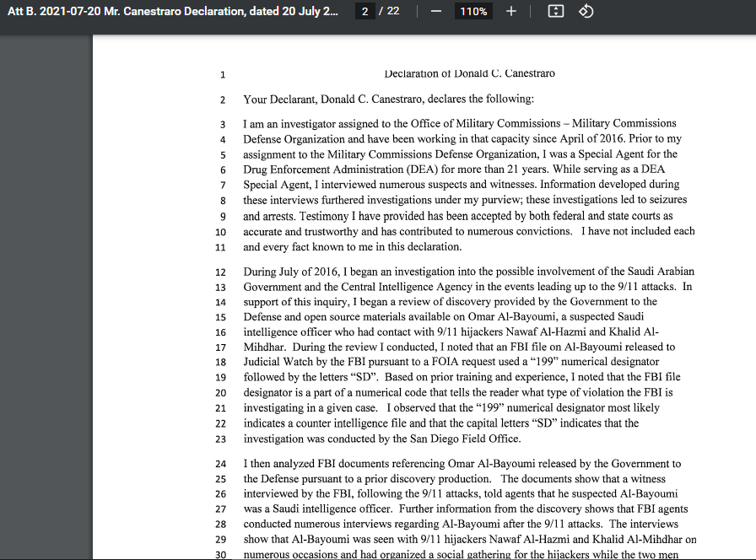Click the document title 'Att B. 2021-07-20 Mr. Canestraro Declaration'

tap(173, 11)
